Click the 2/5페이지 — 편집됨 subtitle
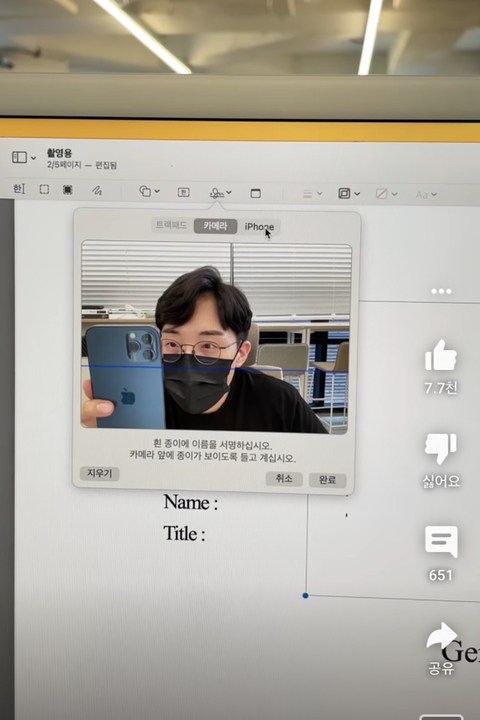 (x=82, y=165)
